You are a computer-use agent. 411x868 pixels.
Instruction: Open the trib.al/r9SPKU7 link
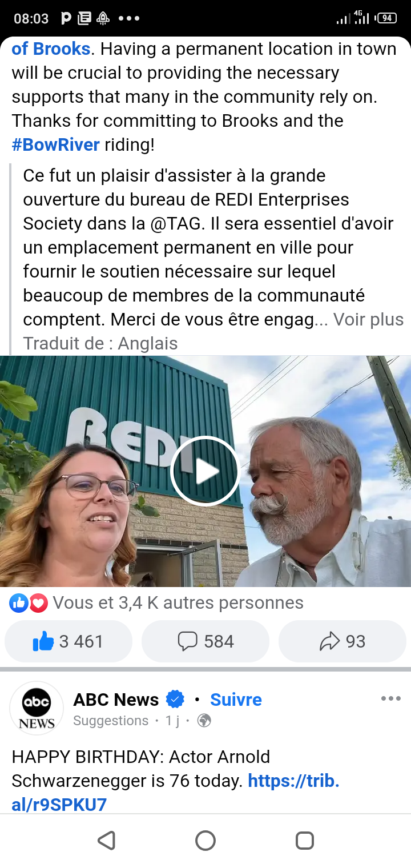[175, 793]
